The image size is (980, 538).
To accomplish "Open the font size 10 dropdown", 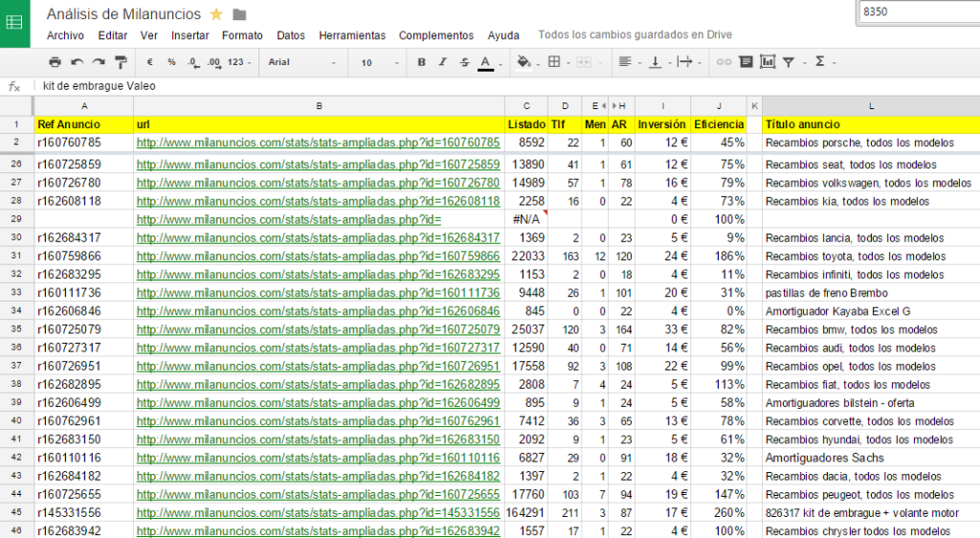I will coord(379,62).
